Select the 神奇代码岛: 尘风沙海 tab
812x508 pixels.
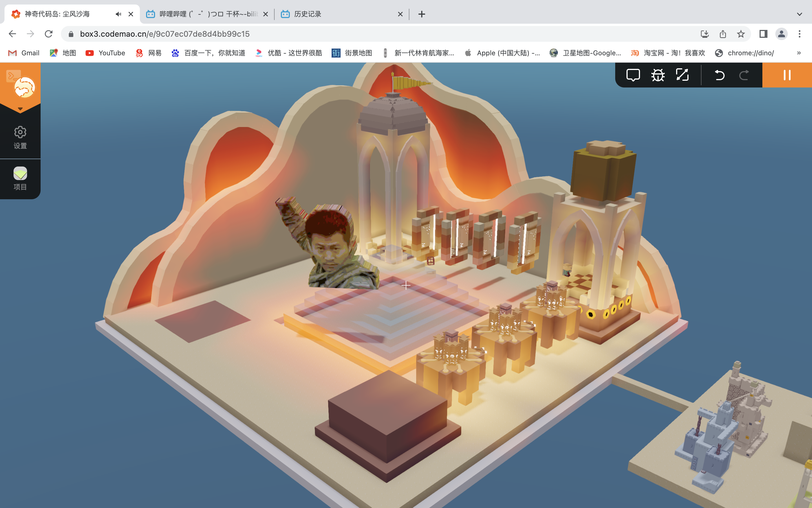[72, 14]
